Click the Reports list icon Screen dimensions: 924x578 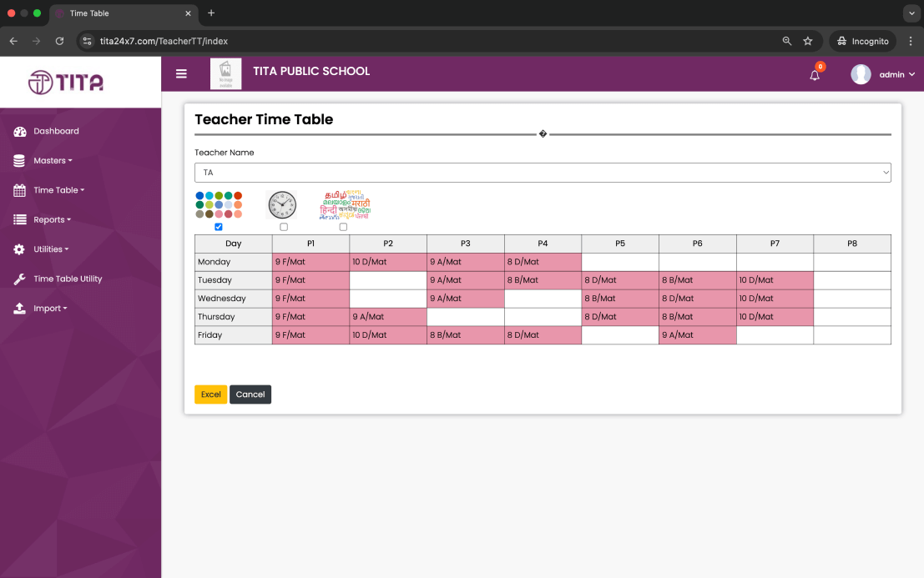coord(19,219)
